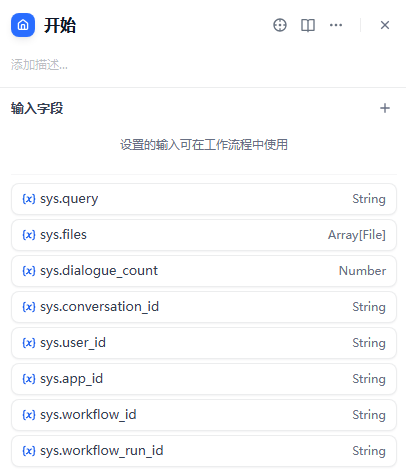Select the sys.dialogue_count Number row
406x471 pixels.
click(x=204, y=271)
